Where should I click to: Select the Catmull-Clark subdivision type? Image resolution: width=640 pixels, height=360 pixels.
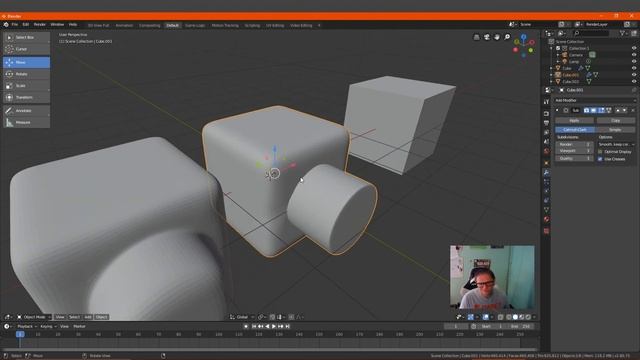click(x=575, y=130)
